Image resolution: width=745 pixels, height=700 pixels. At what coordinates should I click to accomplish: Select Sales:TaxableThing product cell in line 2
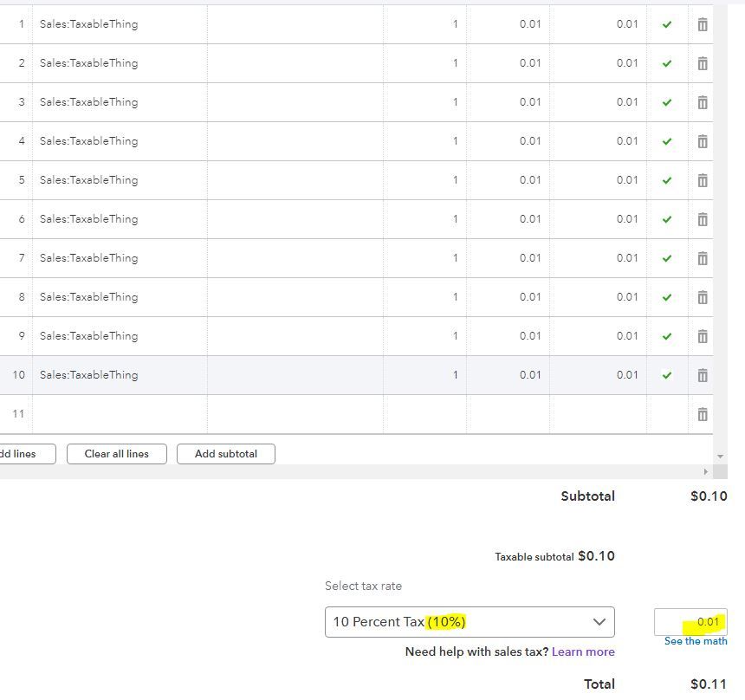click(120, 63)
